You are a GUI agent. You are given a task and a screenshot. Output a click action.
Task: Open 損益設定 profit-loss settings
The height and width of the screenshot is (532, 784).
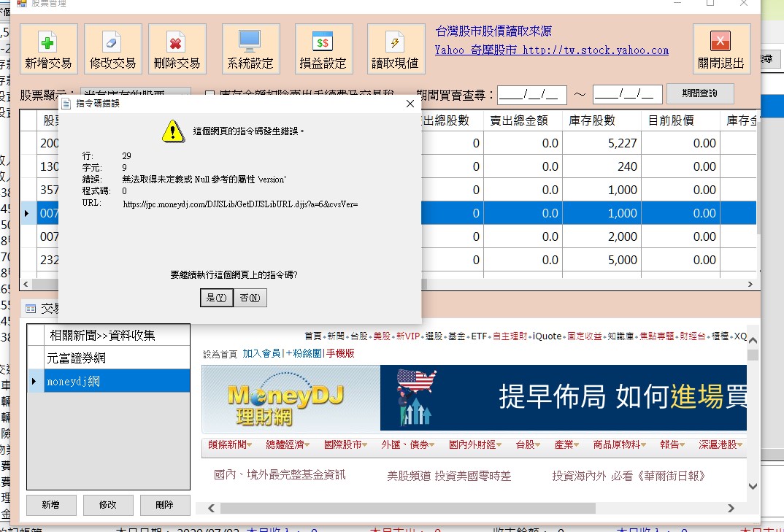[323, 49]
